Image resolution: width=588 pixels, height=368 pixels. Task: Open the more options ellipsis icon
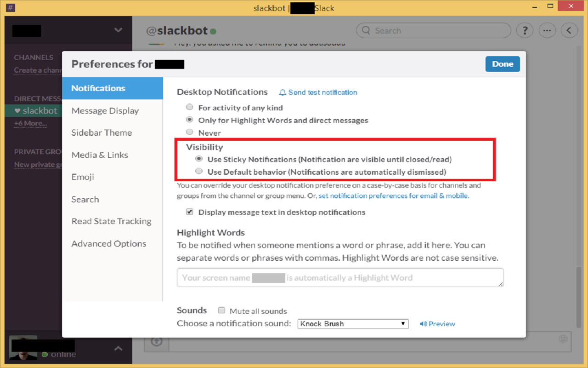pyautogui.click(x=547, y=31)
